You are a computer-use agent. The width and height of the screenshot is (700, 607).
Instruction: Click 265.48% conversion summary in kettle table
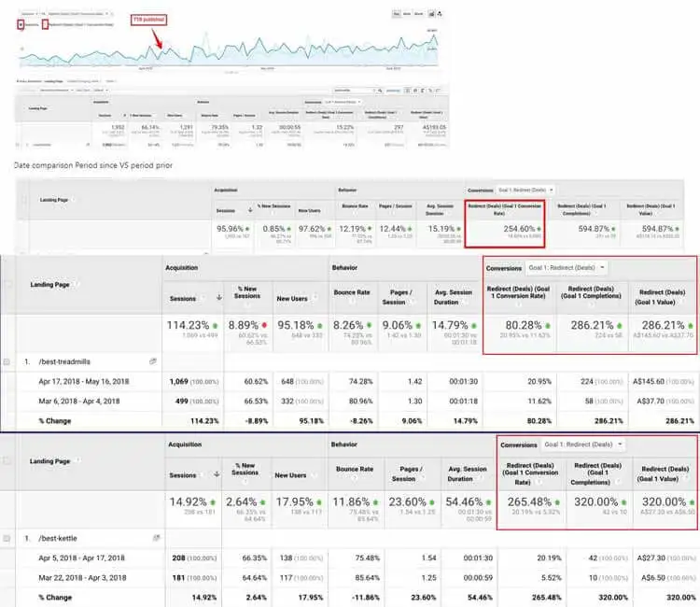click(x=529, y=501)
